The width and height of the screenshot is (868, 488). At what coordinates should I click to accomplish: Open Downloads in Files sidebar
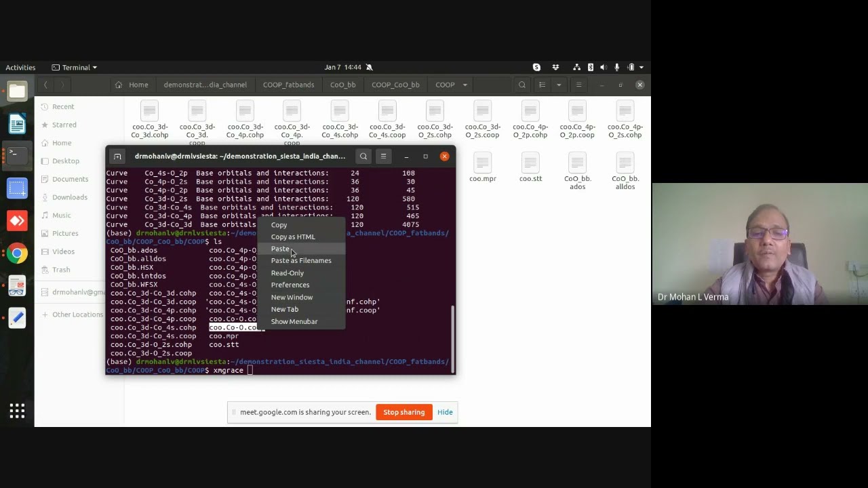click(70, 197)
